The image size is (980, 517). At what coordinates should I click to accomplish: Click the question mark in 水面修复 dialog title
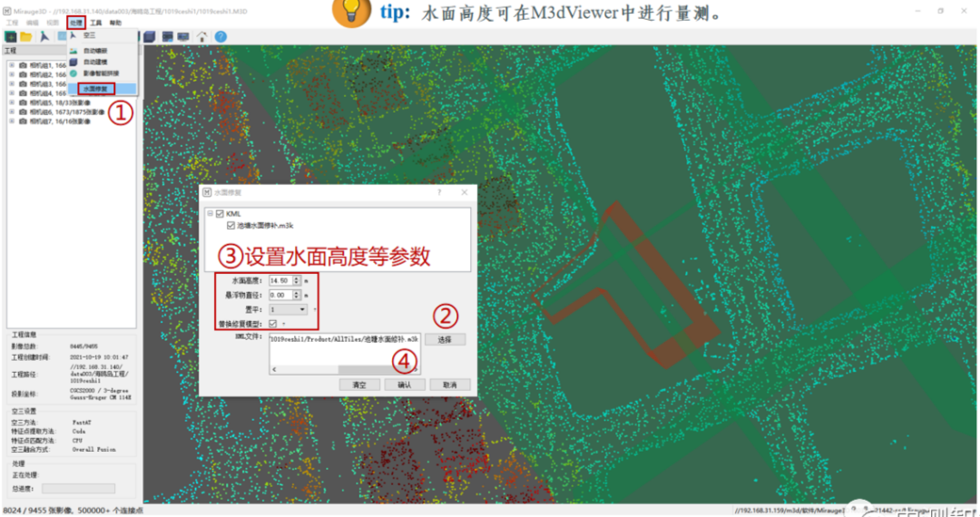[440, 192]
